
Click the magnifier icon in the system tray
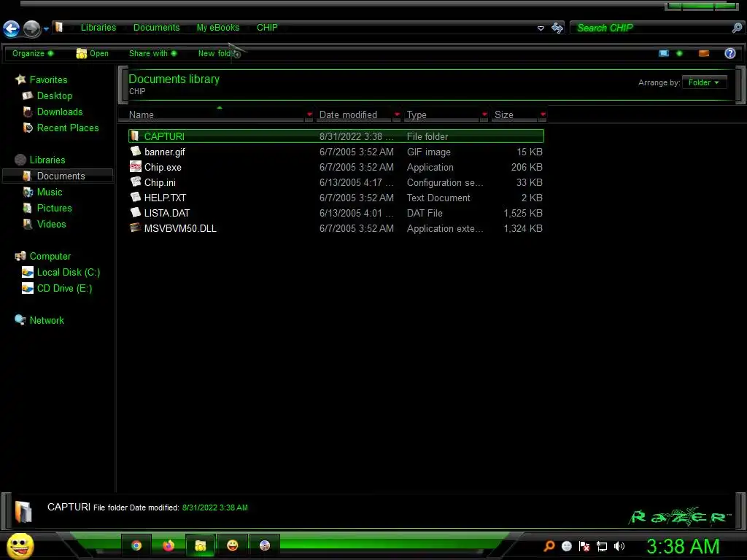(x=549, y=546)
